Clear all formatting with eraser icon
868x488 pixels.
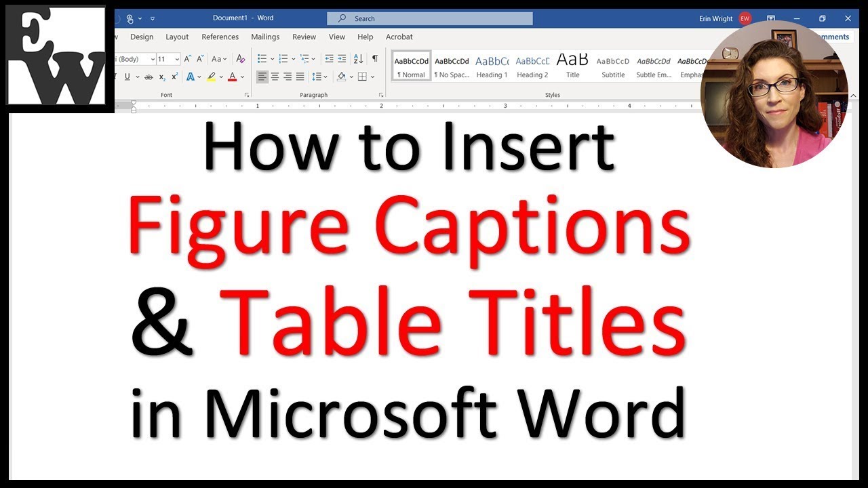pyautogui.click(x=240, y=59)
